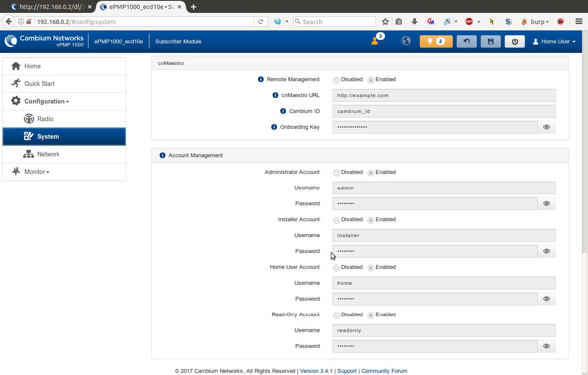Click the notifications lightbulb button in header
The height and width of the screenshot is (375, 588).
(x=436, y=42)
